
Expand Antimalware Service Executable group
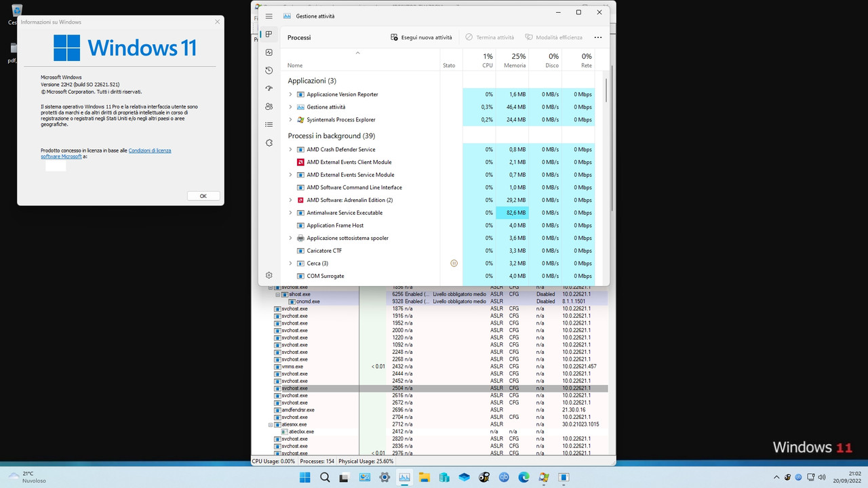290,213
